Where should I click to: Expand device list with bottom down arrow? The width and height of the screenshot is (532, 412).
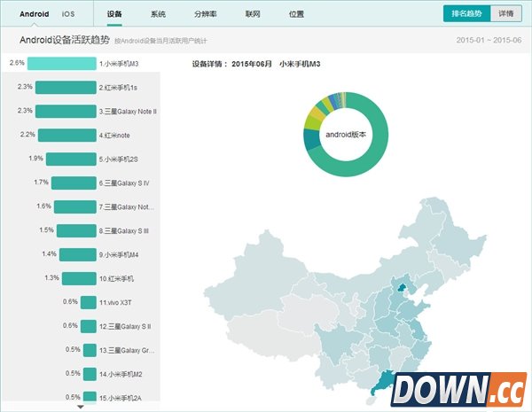(81, 408)
